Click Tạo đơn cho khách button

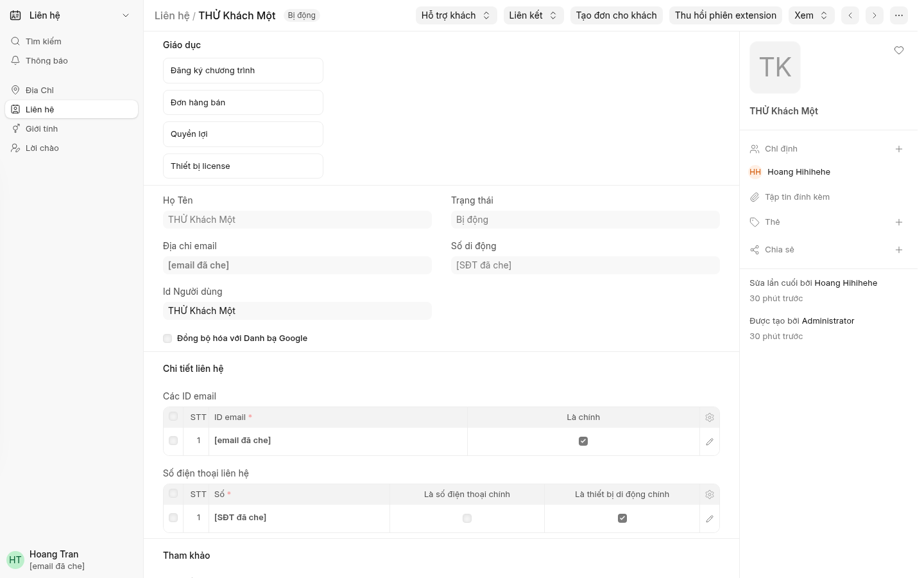click(x=617, y=15)
